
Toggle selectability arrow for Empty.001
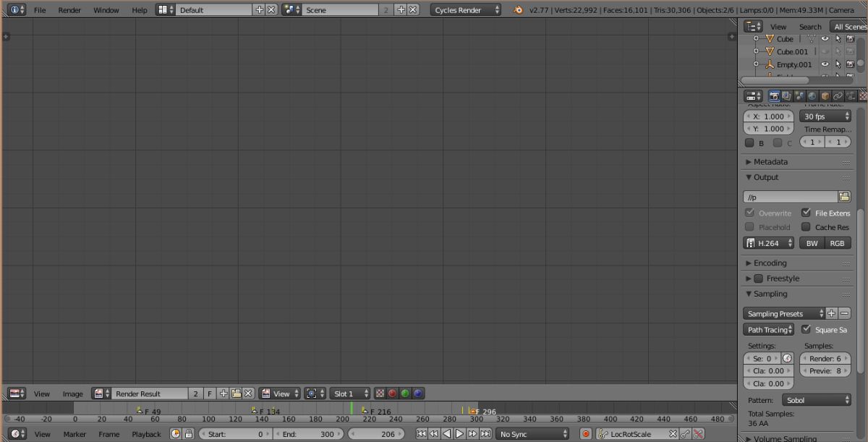click(838, 64)
